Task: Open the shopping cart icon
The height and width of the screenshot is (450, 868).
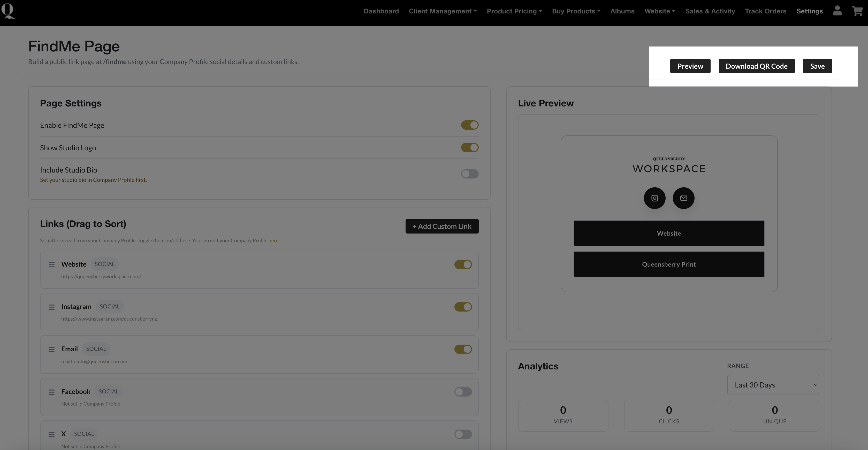Action: [857, 11]
